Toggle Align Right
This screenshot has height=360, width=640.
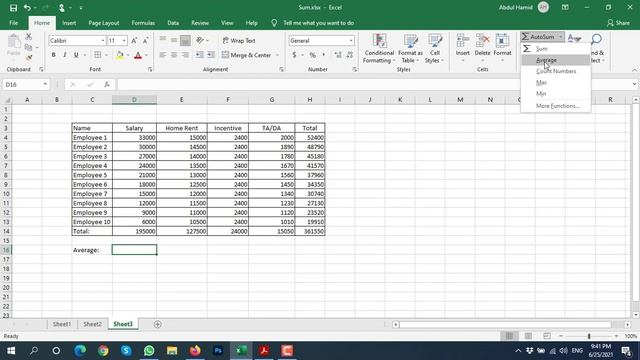[x=185, y=55]
